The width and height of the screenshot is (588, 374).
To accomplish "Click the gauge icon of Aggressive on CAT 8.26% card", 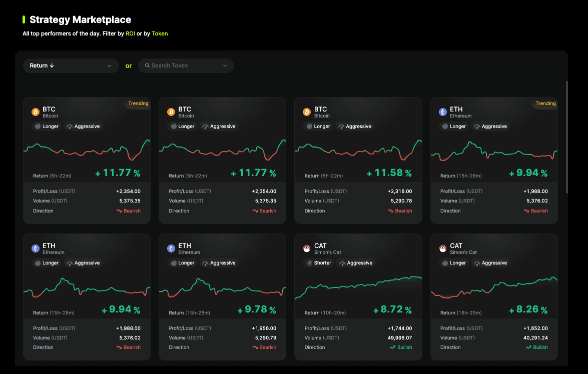I will pyautogui.click(x=476, y=263).
